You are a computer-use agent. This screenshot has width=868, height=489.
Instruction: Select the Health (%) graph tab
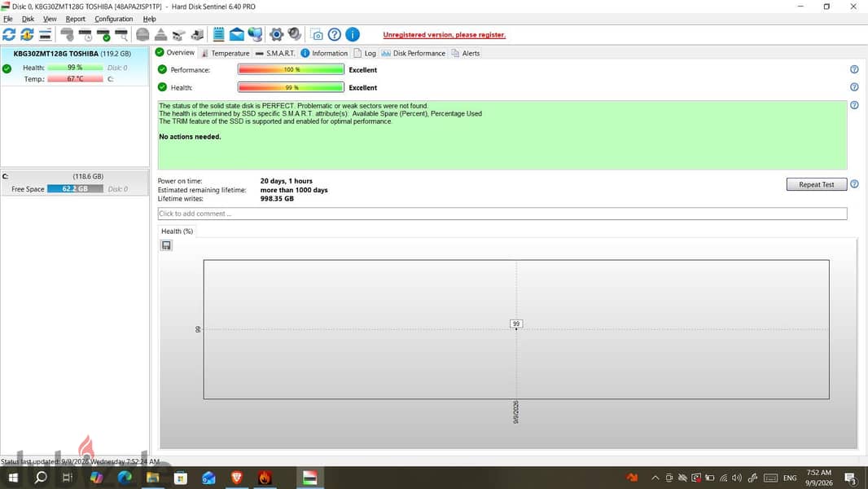click(177, 231)
